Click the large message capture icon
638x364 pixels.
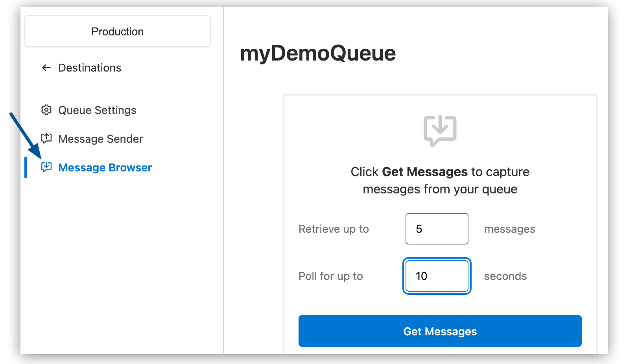tap(440, 130)
